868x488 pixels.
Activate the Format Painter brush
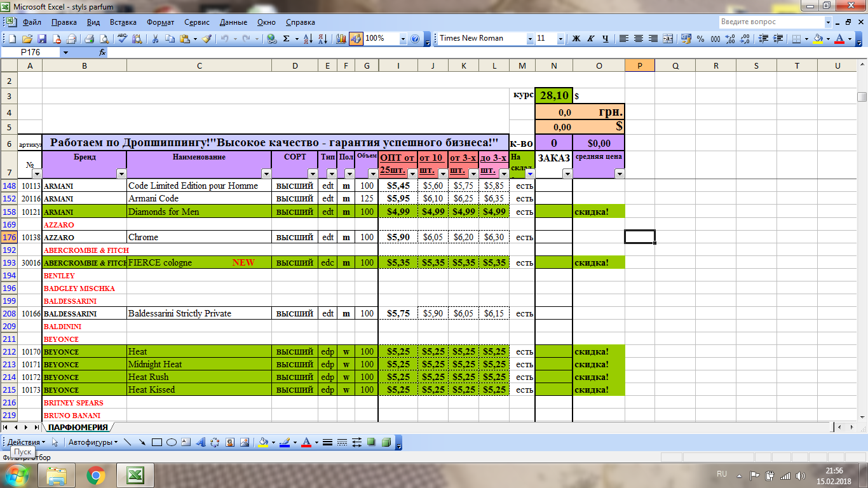click(x=207, y=39)
